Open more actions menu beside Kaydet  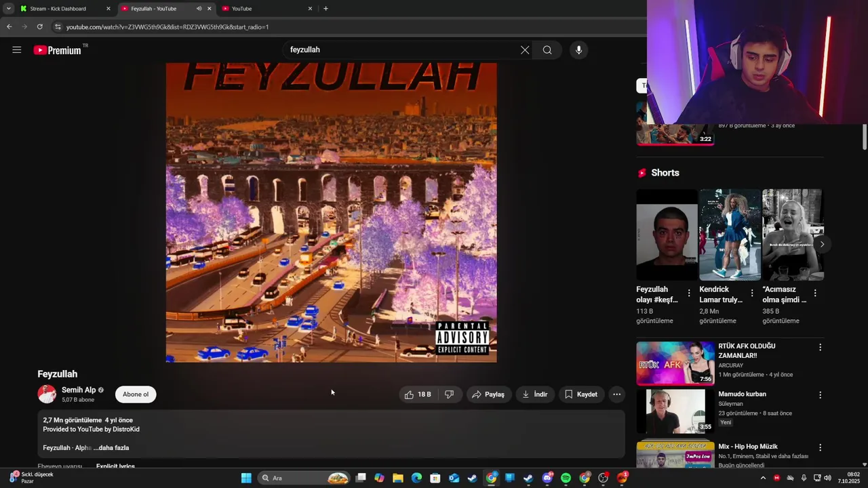pyautogui.click(x=616, y=394)
